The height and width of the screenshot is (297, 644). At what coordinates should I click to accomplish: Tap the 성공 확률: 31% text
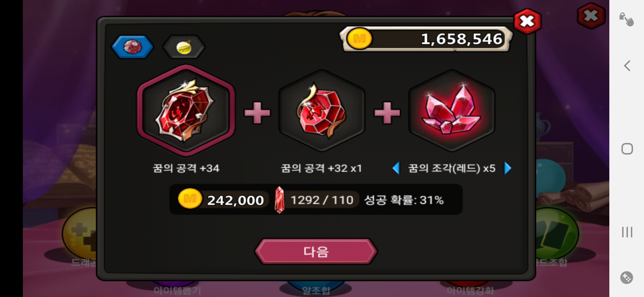[x=404, y=200]
